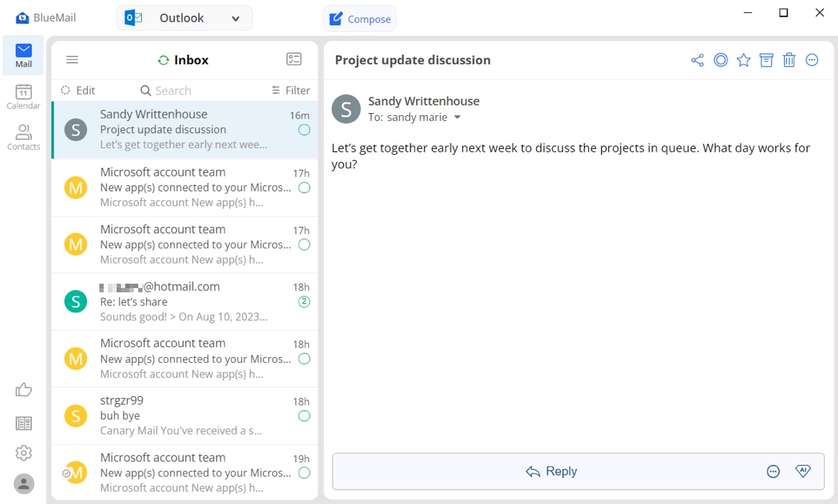The image size is (838, 504).
Task: Share the open email
Action: pyautogui.click(x=697, y=60)
